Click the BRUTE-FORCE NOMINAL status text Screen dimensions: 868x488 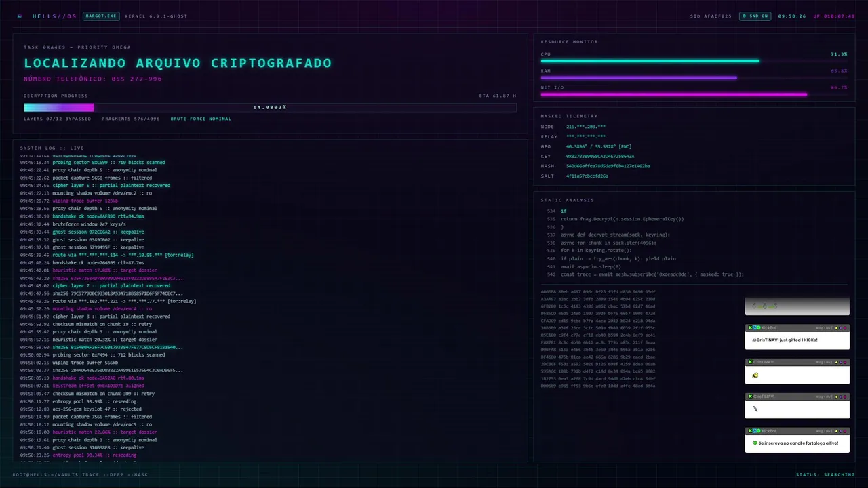click(x=201, y=119)
